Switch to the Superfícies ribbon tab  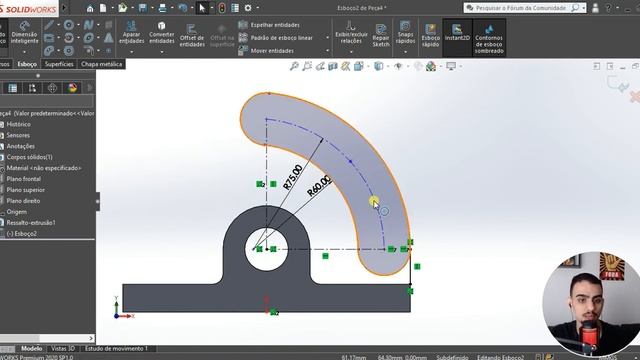59,64
